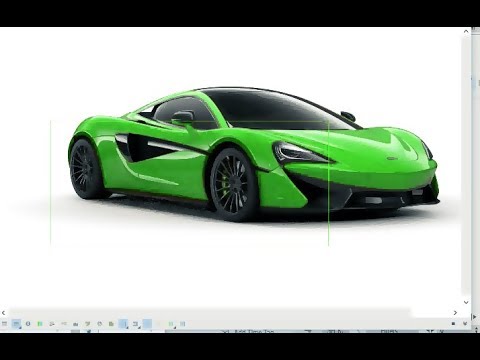Click the scroll-up arrow of the vertical scrollbar
This screenshot has width=480, height=360.
466,31
